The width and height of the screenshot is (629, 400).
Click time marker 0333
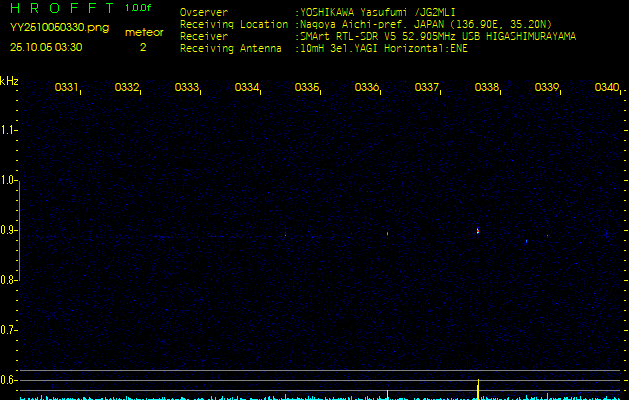click(x=187, y=87)
